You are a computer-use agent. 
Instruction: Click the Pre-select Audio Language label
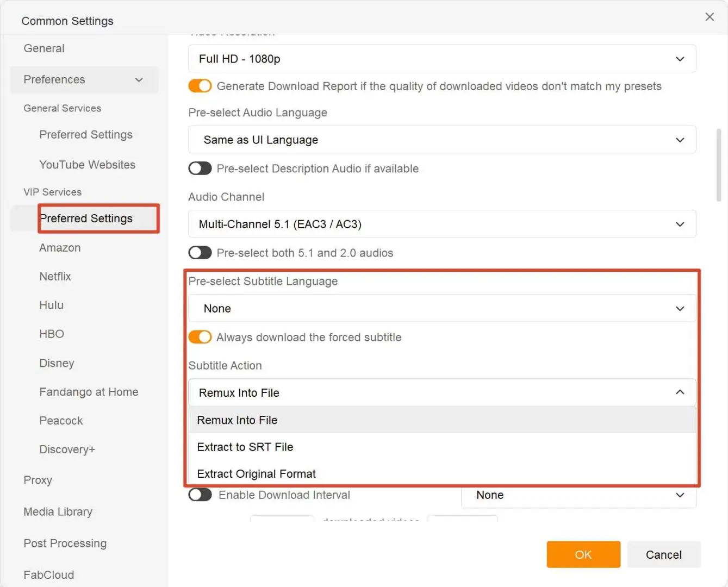pyautogui.click(x=258, y=113)
